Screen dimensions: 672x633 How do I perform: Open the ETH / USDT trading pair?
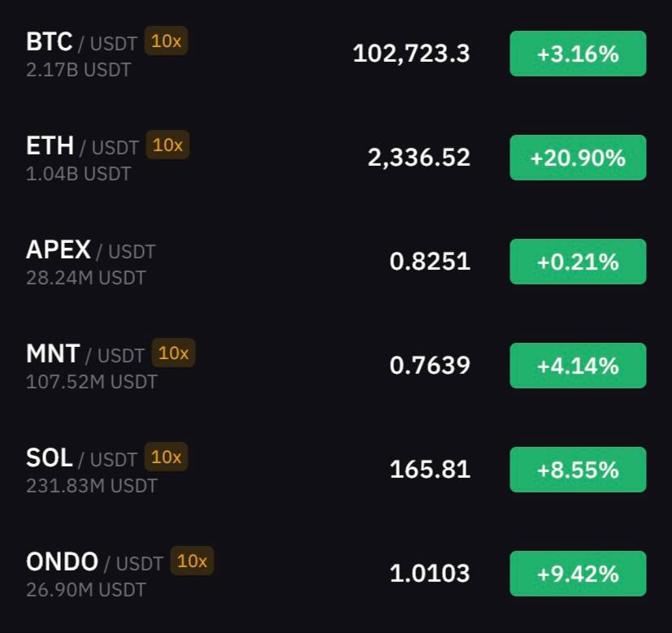[83, 145]
